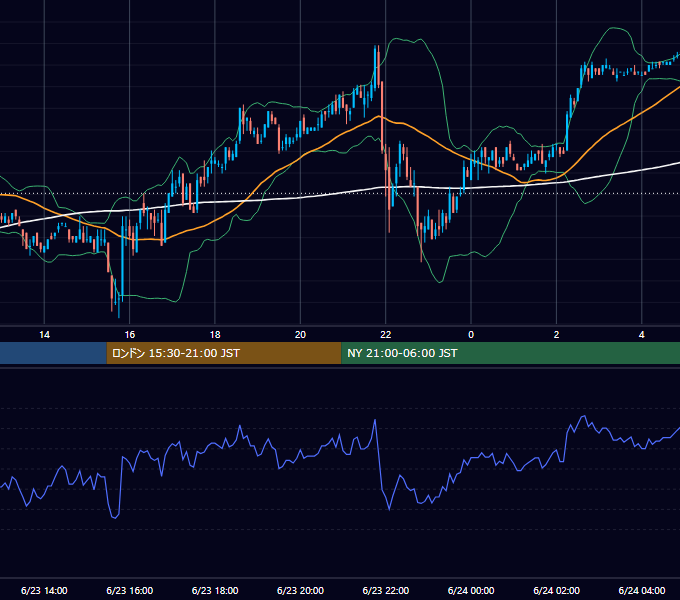Click hour label 16 on price chart axis
The width and height of the screenshot is (680, 600).
click(130, 335)
